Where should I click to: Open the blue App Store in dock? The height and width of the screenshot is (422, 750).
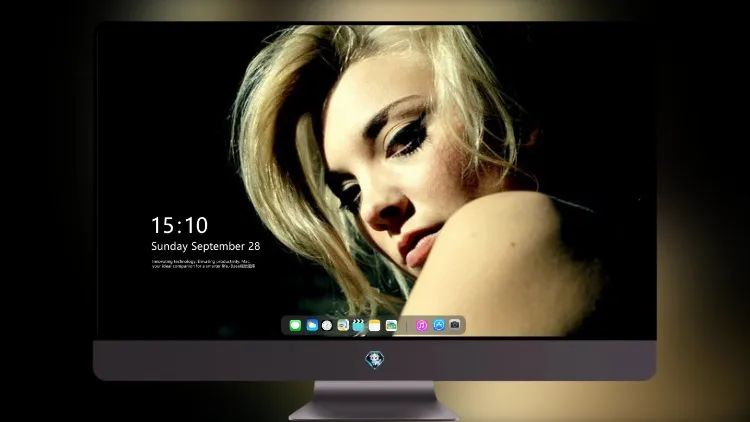[438, 325]
